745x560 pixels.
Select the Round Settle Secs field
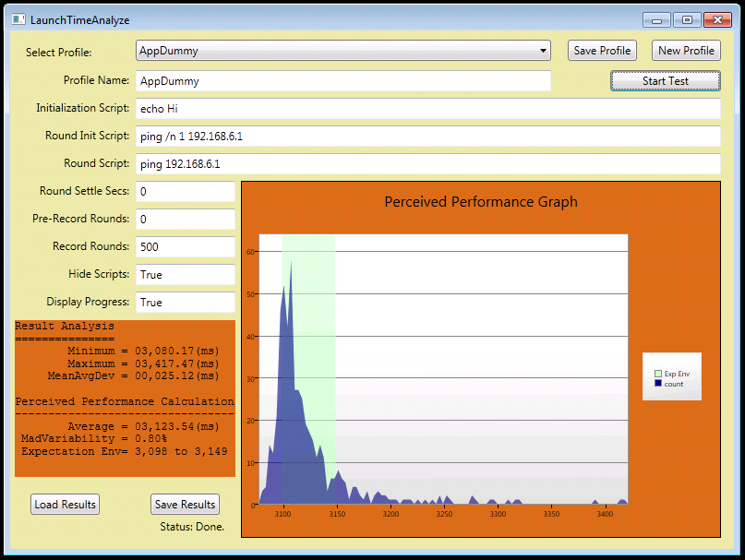coord(185,192)
